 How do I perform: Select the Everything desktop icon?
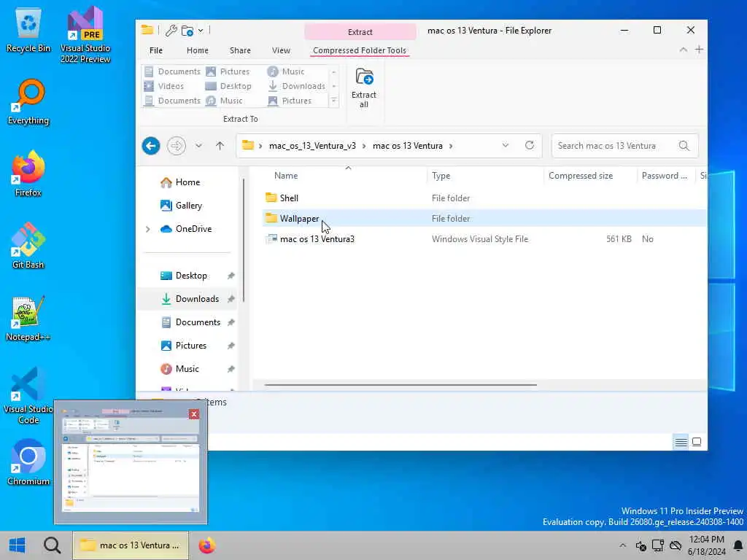(x=28, y=102)
